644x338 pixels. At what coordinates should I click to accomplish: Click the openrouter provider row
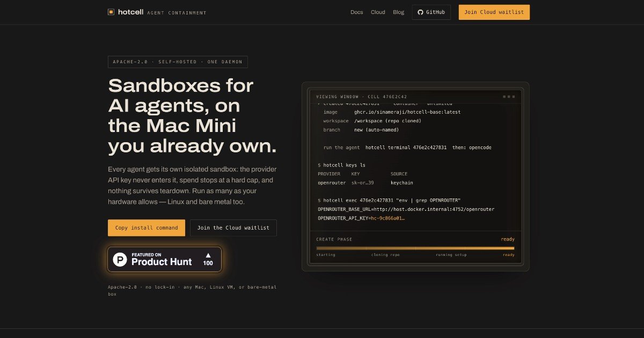click(x=365, y=183)
